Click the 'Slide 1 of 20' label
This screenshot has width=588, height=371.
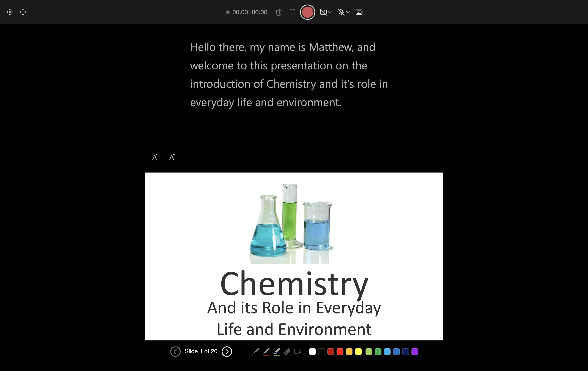(201, 351)
